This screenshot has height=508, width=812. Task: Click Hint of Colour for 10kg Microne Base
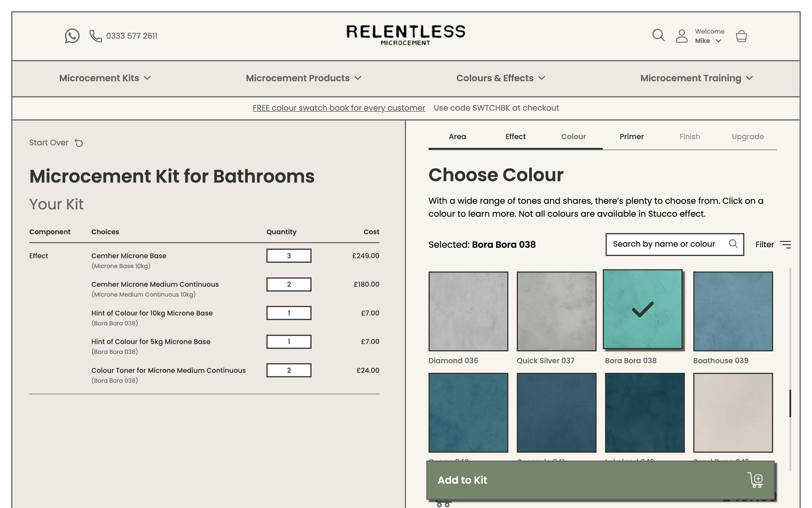[152, 313]
